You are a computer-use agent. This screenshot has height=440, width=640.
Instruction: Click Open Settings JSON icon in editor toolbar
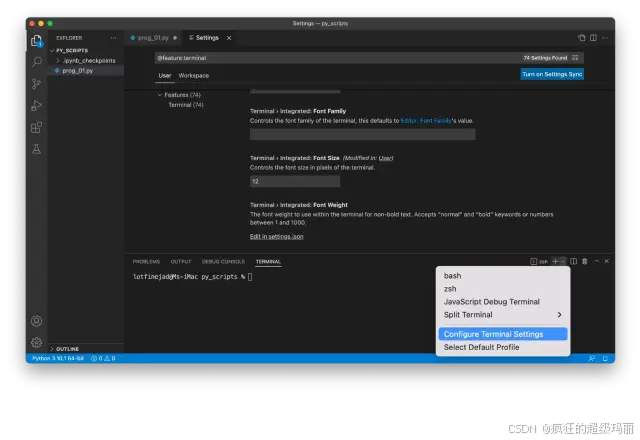[x=582, y=38]
